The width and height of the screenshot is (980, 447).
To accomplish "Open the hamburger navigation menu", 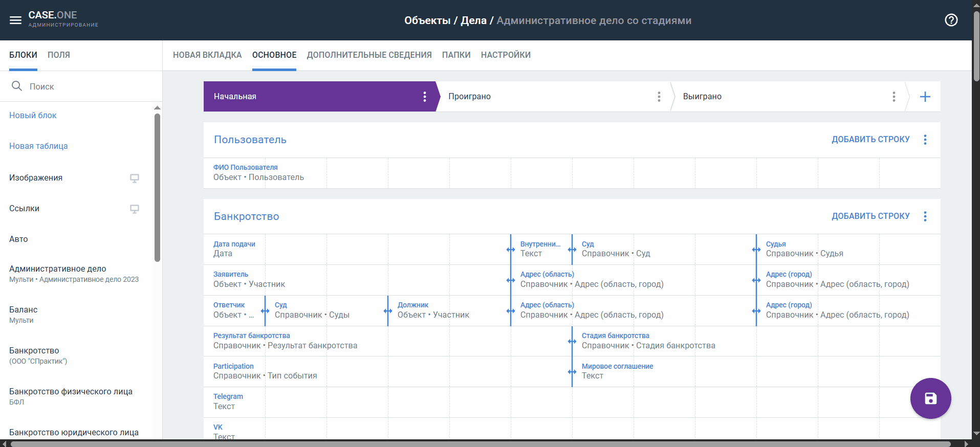I will click(15, 20).
